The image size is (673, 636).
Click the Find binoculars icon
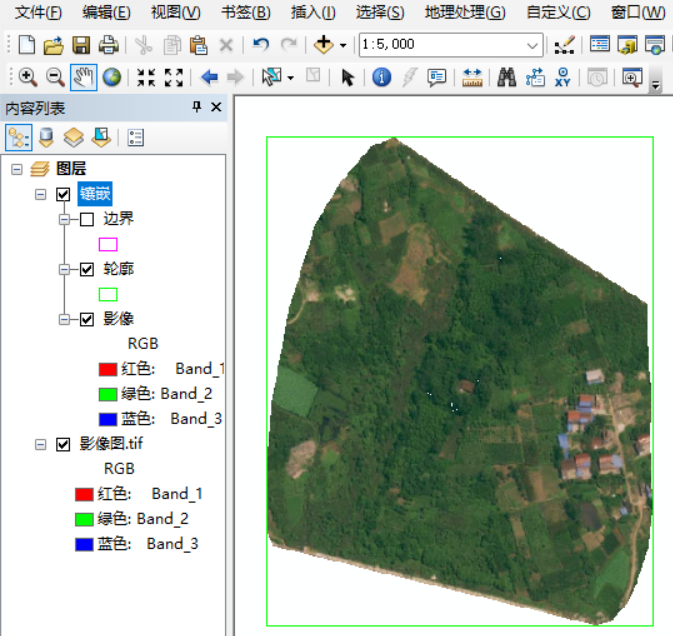507,78
